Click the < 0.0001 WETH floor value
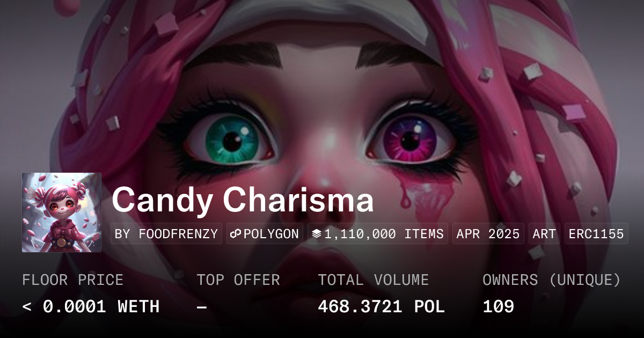Image resolution: width=644 pixels, height=338 pixels. (91, 307)
